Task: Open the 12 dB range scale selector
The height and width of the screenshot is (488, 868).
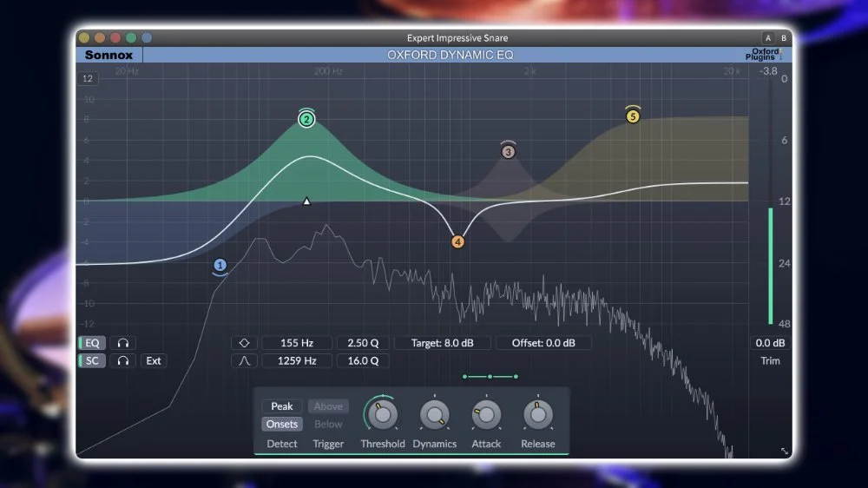Action: click(x=88, y=78)
